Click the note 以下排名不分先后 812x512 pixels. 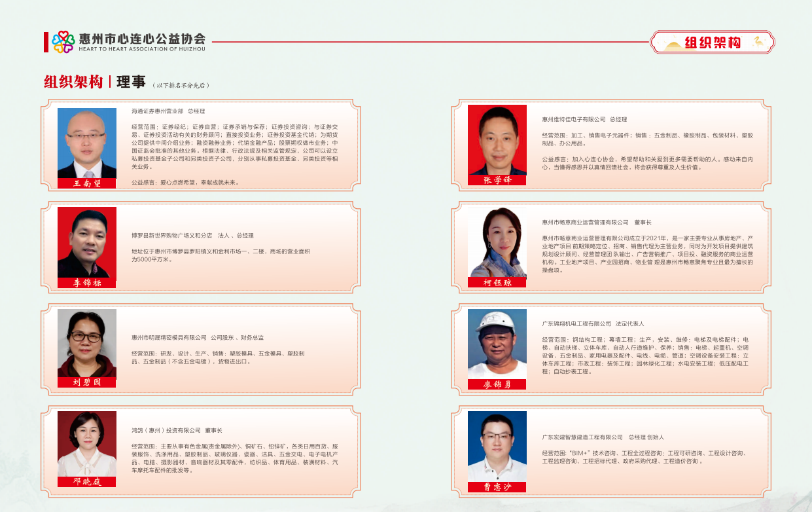pyautogui.click(x=181, y=85)
